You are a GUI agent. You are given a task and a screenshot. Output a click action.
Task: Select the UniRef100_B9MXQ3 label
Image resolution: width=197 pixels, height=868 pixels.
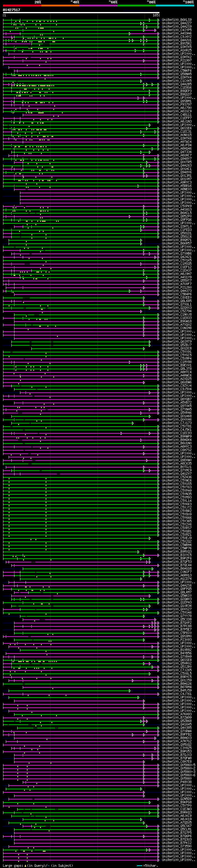point(177,551)
